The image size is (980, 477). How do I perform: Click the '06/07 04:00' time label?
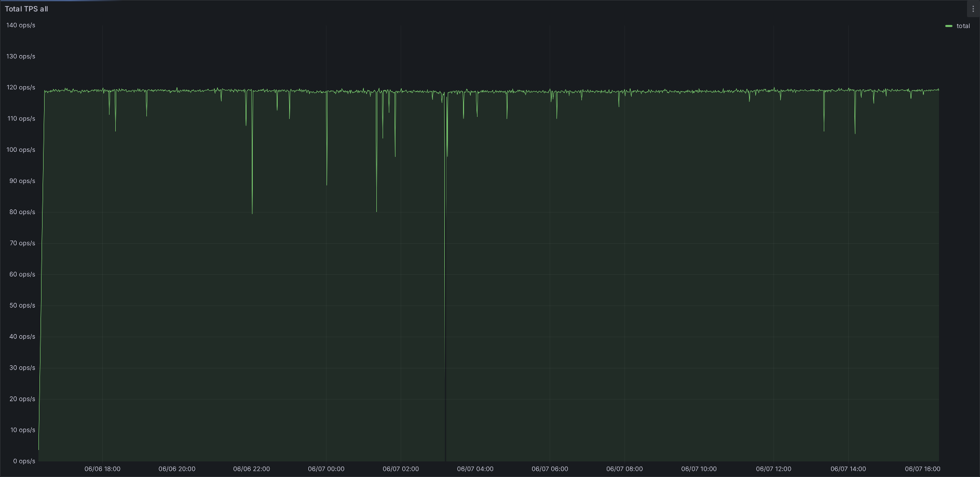[475, 469]
